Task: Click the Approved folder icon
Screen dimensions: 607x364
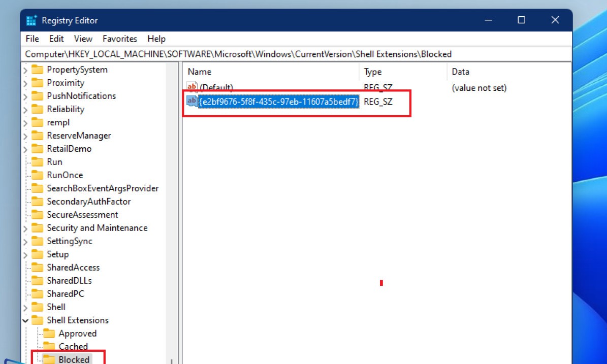Action: (49, 334)
